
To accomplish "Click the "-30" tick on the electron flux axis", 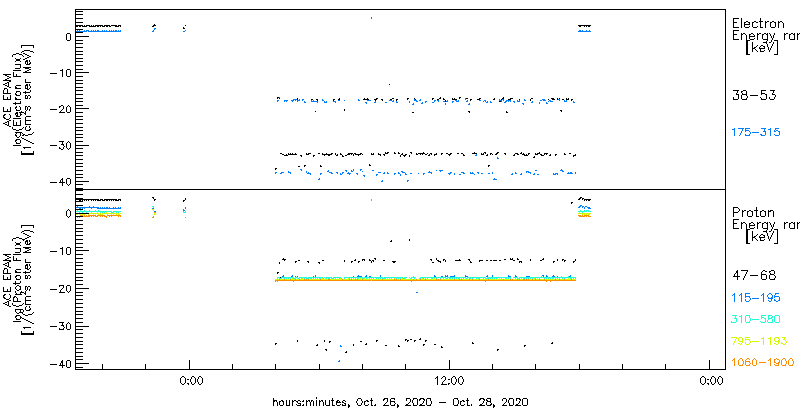I will 61,145.
